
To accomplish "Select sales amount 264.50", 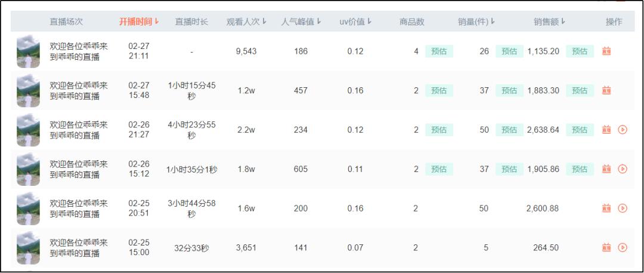I will (547, 247).
